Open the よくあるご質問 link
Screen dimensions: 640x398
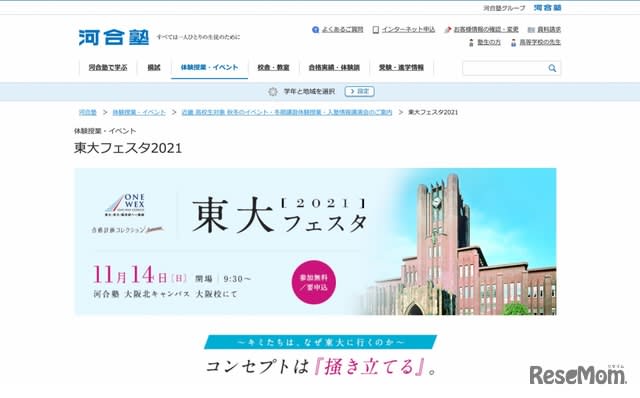point(342,30)
